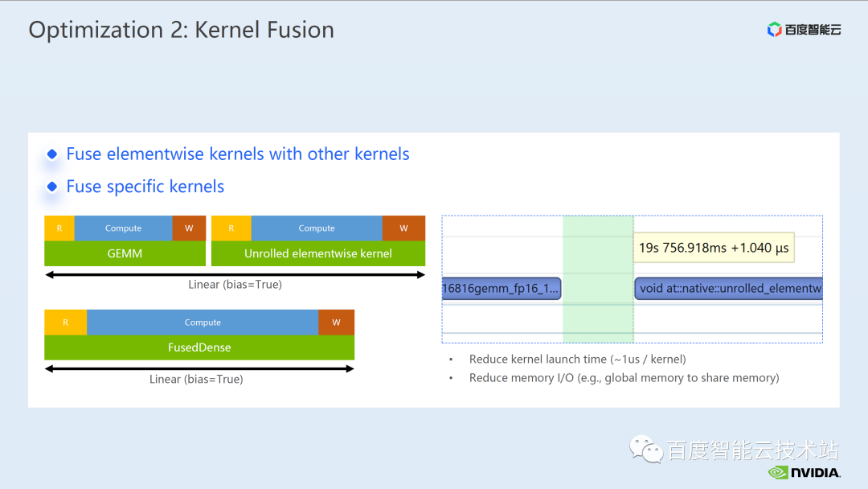Select the bullet beside 'Fuse elementwise kernels'

[x=52, y=154]
